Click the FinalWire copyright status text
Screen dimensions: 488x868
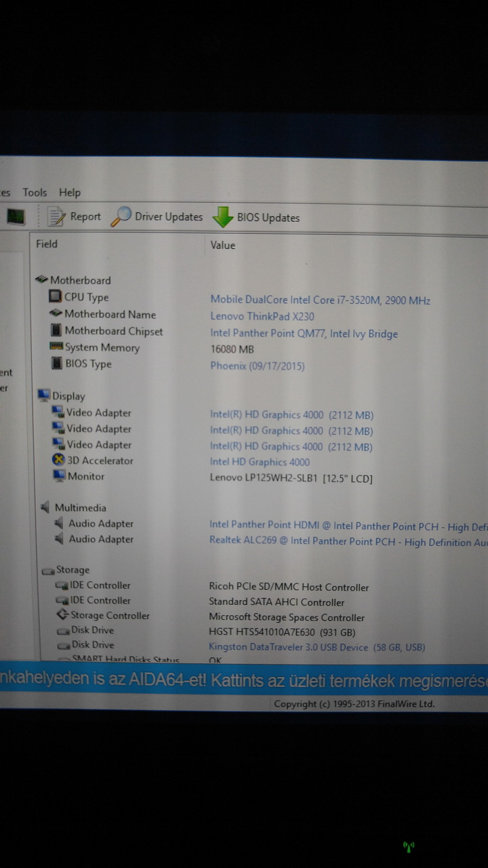[x=354, y=704]
